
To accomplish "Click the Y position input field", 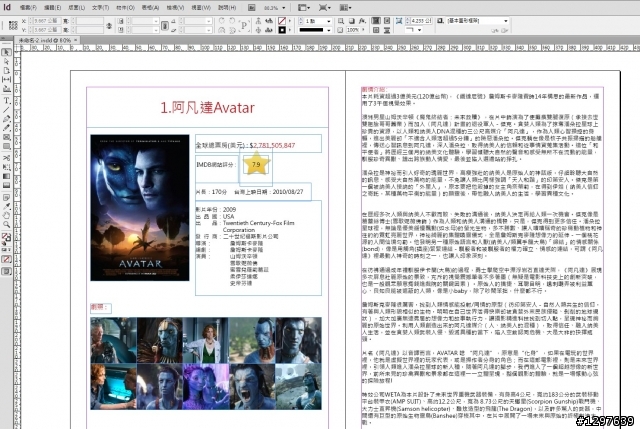I will [x=45, y=30].
